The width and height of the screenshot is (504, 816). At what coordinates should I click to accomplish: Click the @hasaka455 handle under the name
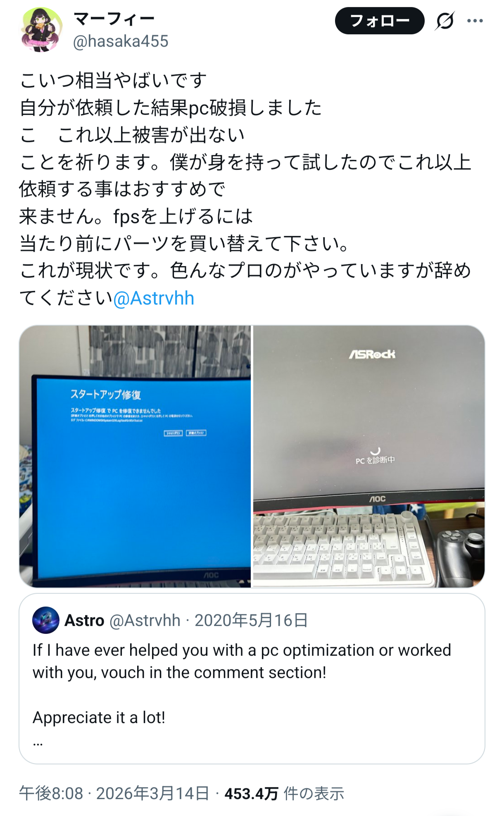(121, 41)
